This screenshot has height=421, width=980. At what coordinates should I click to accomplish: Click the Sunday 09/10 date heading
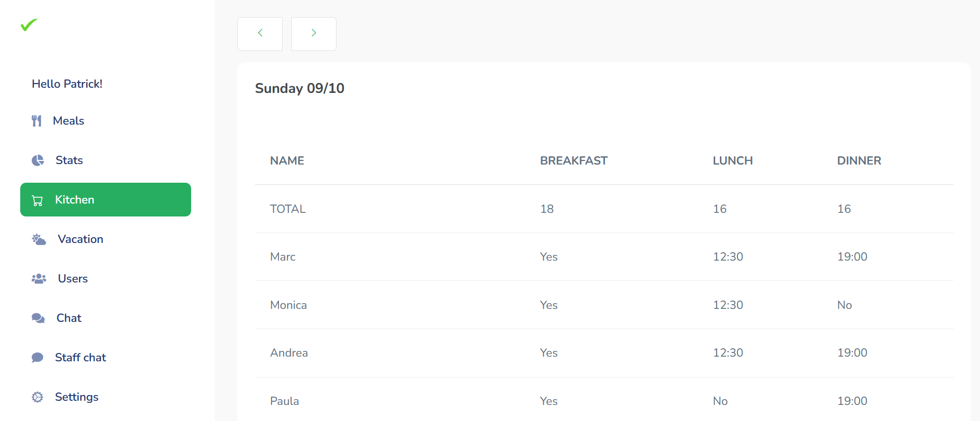pos(300,88)
